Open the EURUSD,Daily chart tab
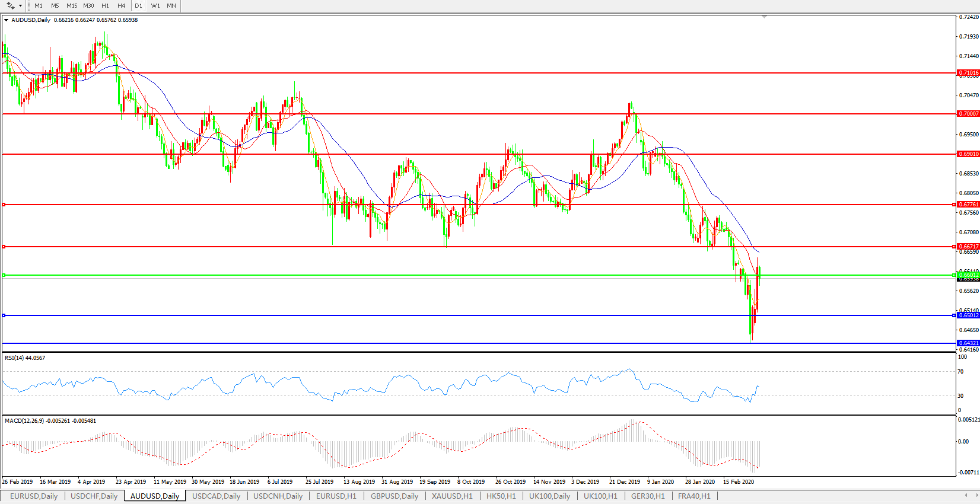 (34, 496)
